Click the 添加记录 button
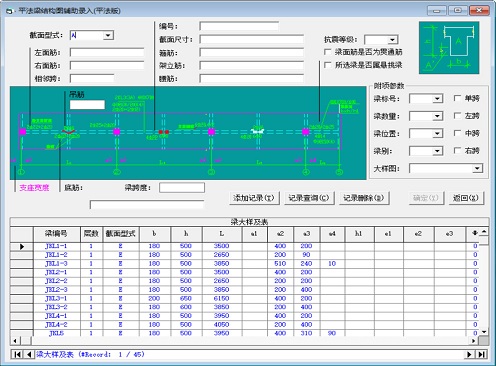This screenshot has width=496, height=366. tap(254, 198)
